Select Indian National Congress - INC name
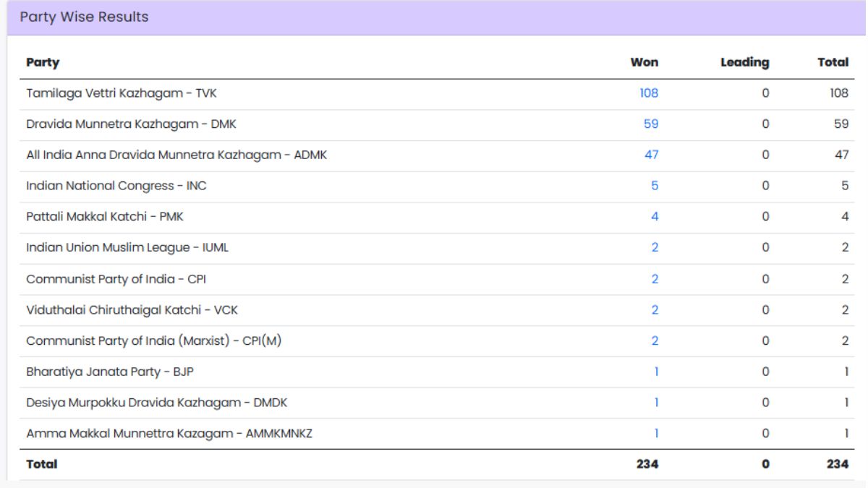Image resolution: width=868 pixels, height=488 pixels. (x=116, y=186)
